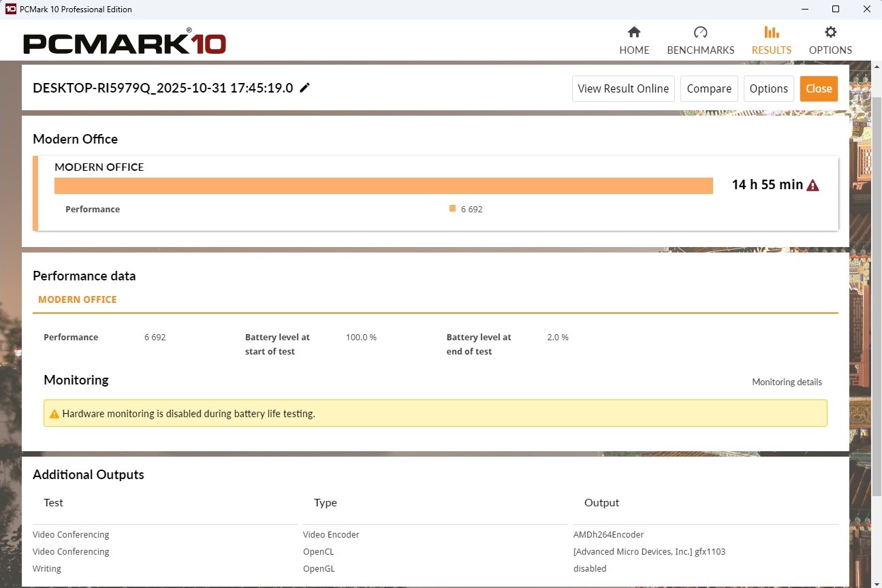Close the result with the orange Close button

(x=819, y=88)
